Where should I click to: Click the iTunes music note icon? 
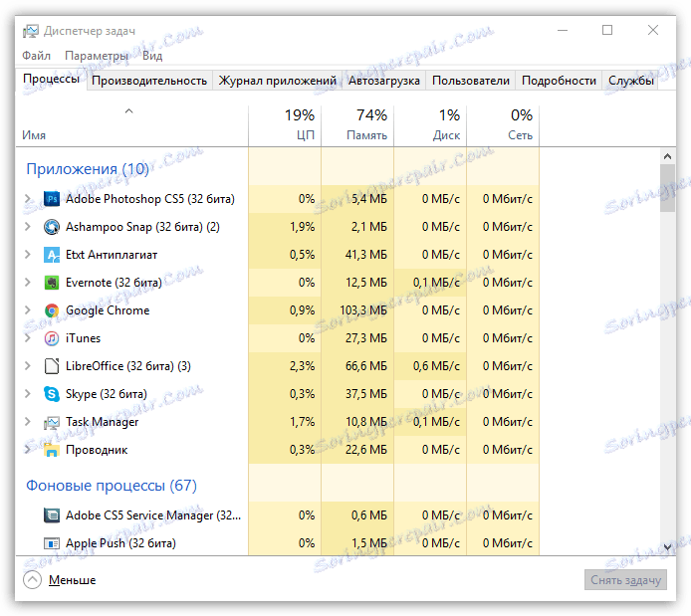pos(52,338)
